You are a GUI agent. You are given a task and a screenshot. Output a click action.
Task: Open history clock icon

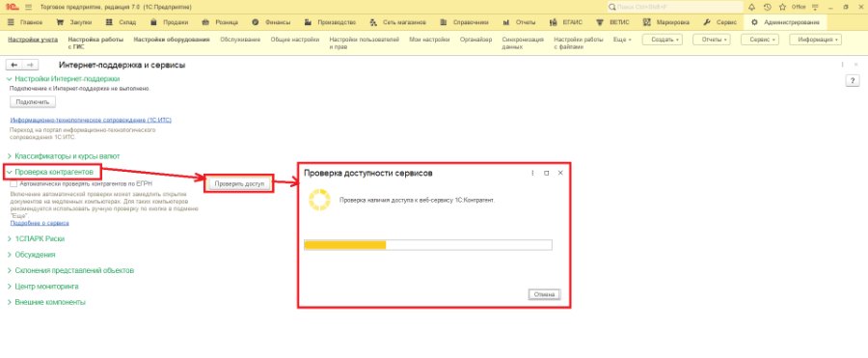(x=767, y=7)
